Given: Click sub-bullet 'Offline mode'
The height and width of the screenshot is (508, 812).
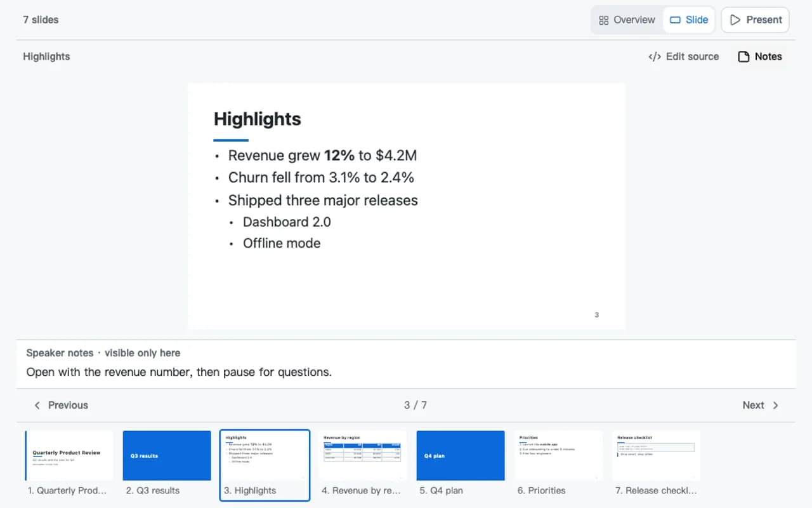Looking at the screenshot, I should (282, 243).
